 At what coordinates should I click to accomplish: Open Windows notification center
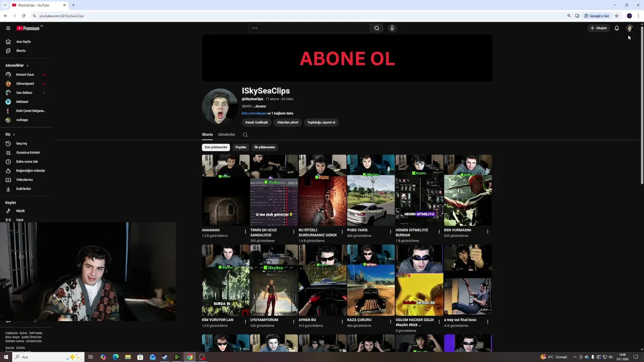point(635,357)
